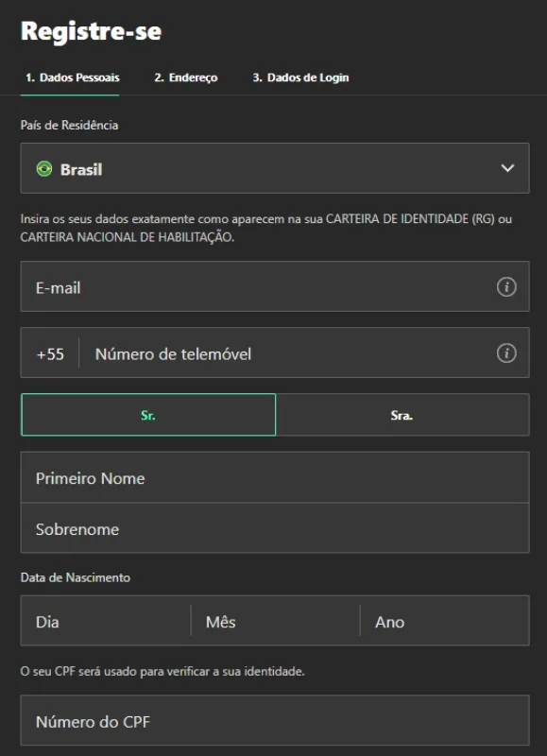Select the Sr. title option
547x756 pixels.
point(148,413)
